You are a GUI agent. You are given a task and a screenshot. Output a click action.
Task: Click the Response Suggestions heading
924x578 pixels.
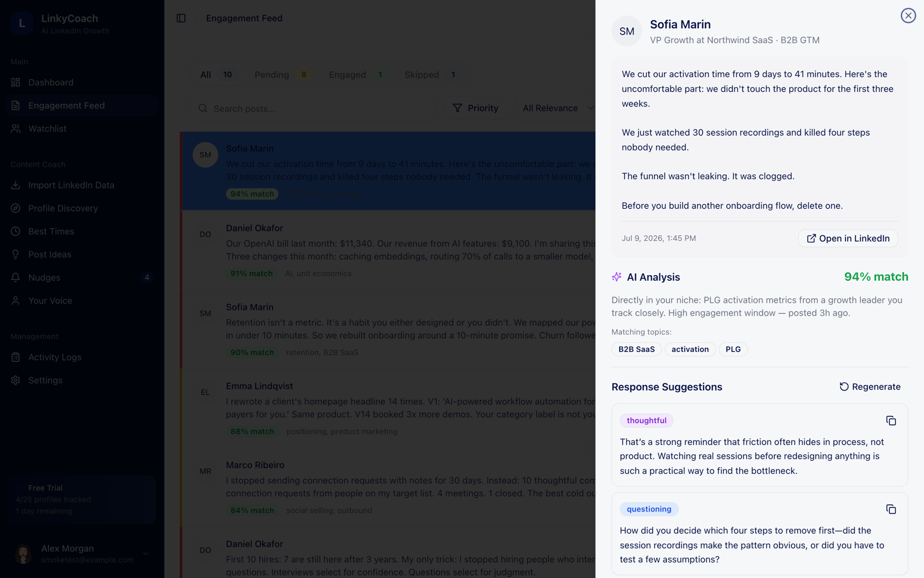[667, 387]
